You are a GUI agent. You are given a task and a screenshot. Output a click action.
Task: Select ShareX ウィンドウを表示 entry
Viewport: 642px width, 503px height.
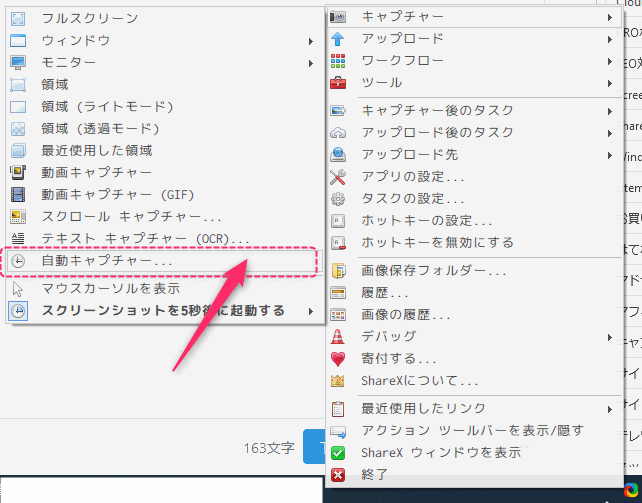[475, 453]
